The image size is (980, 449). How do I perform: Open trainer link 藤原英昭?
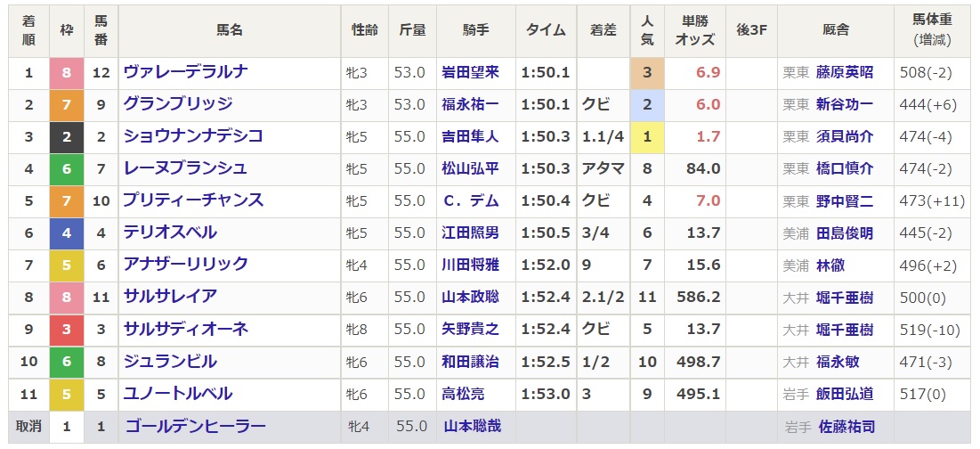click(845, 72)
